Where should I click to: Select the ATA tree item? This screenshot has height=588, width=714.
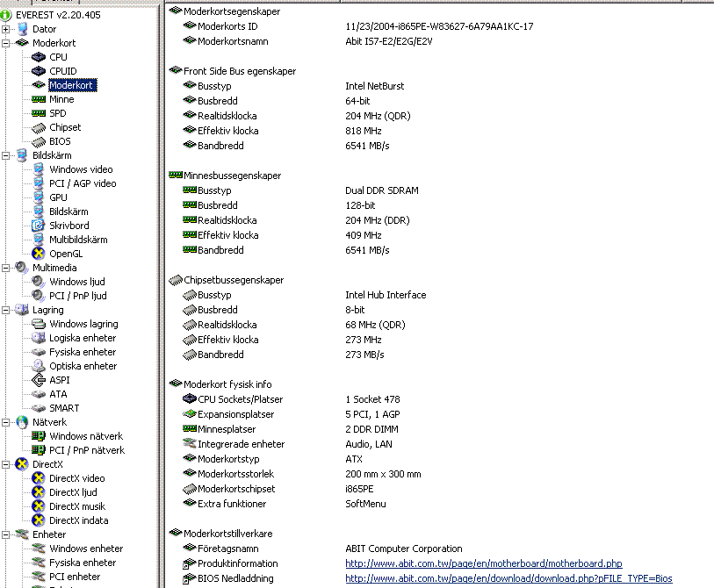[58, 394]
